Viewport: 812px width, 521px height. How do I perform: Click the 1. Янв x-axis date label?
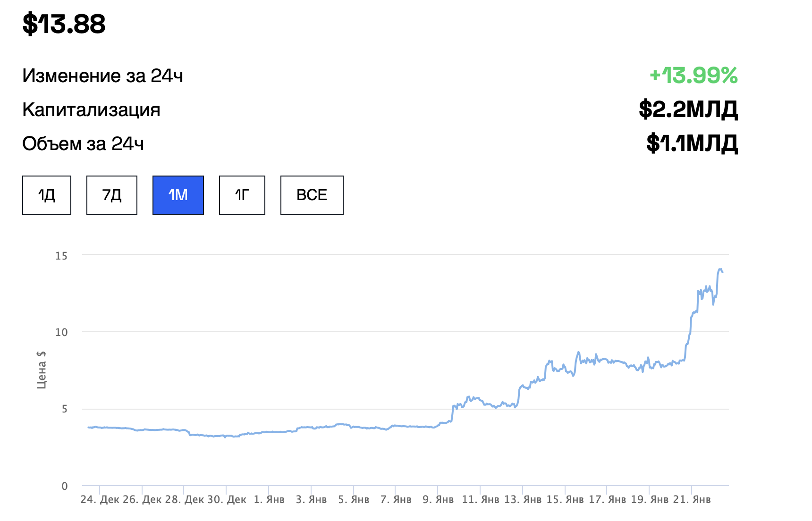pyautogui.click(x=269, y=499)
